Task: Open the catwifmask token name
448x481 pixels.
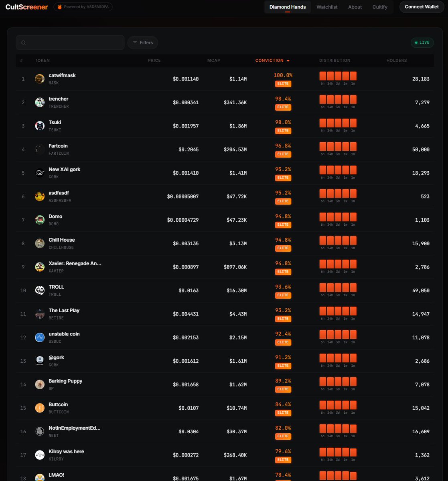Action: click(62, 75)
